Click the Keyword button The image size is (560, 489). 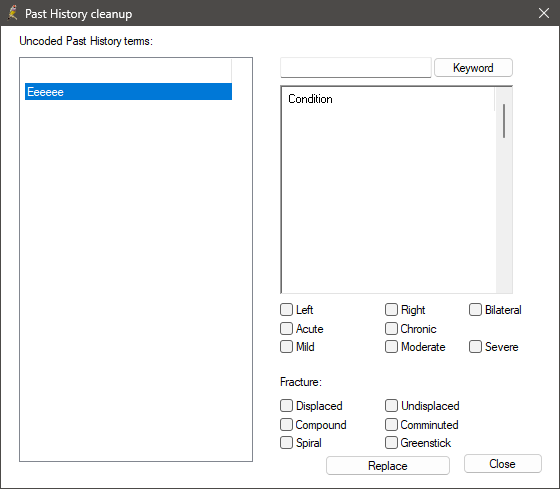pos(473,68)
